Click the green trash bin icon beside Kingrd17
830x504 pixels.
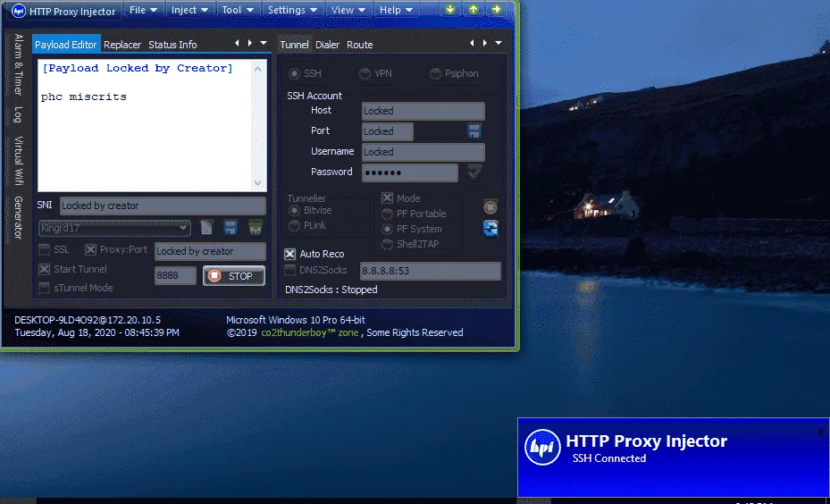pyautogui.click(x=256, y=228)
